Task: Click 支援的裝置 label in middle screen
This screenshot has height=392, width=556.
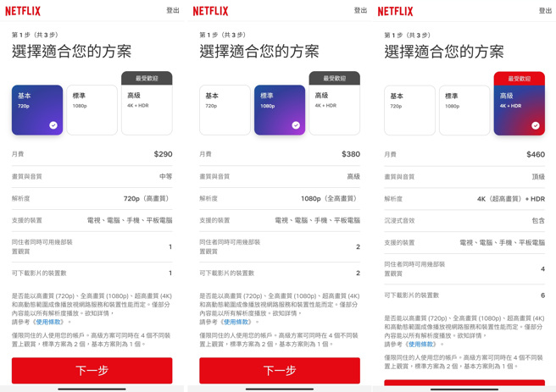Action: point(214,220)
